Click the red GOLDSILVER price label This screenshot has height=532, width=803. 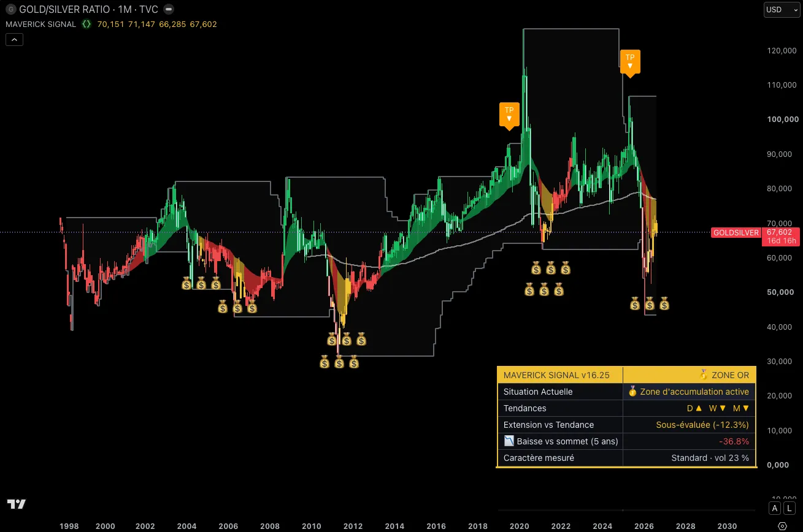[x=737, y=233]
